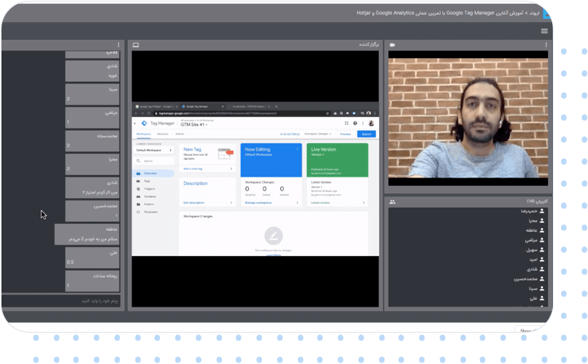Click the back arrow beside the Tag Manager logo

point(135,123)
